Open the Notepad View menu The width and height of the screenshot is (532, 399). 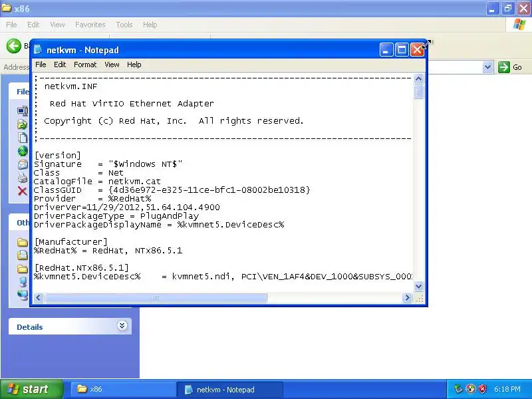[112, 65]
